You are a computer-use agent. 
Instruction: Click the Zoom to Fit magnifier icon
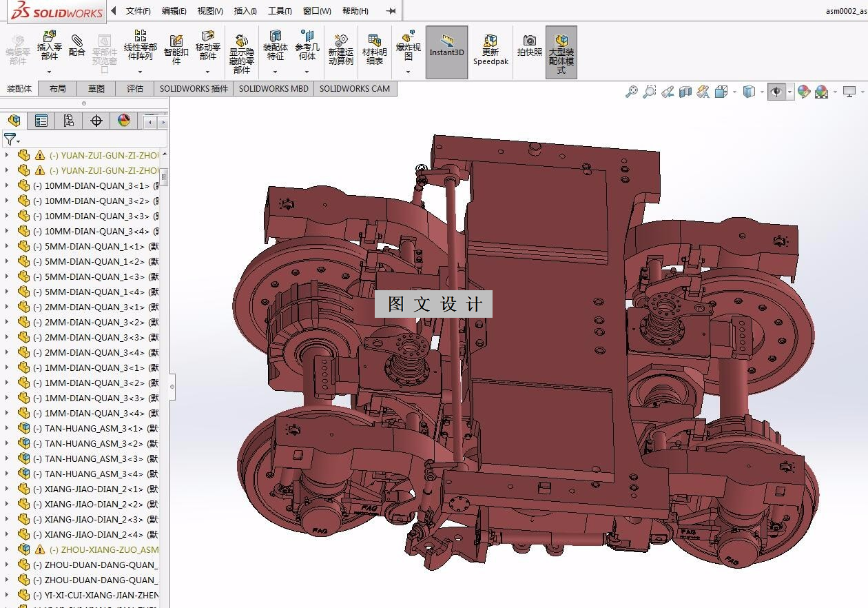click(632, 92)
